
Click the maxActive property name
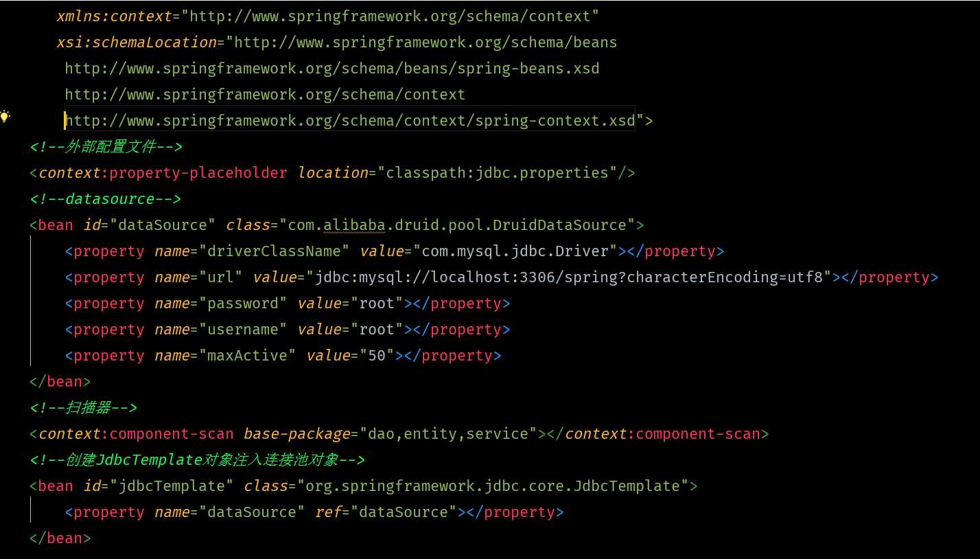[x=247, y=355]
